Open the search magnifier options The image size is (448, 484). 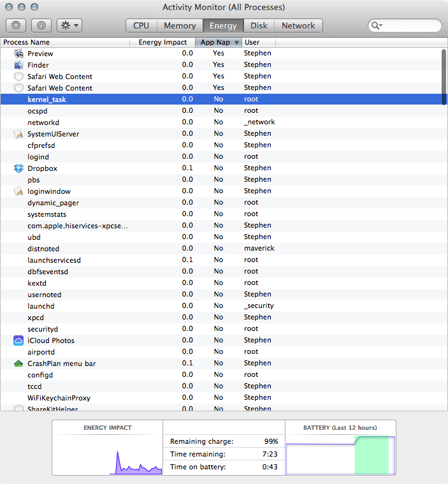click(377, 26)
